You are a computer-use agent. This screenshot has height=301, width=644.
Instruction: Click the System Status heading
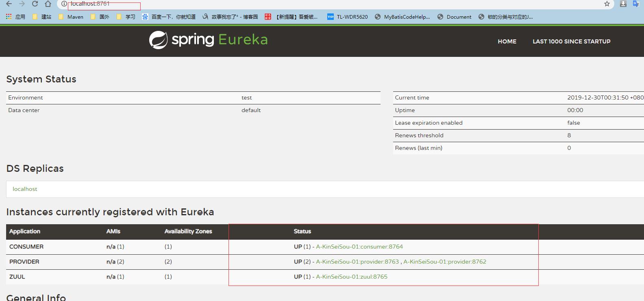click(x=41, y=79)
